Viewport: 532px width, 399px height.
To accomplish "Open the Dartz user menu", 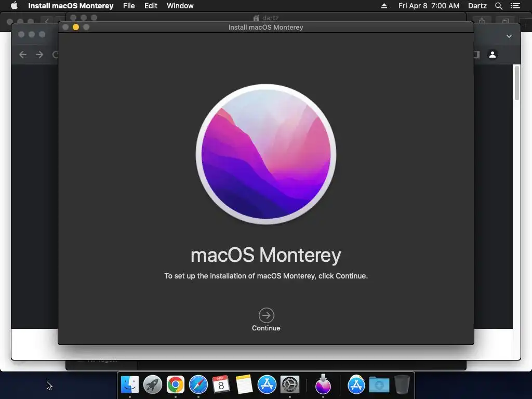I will click(x=477, y=6).
